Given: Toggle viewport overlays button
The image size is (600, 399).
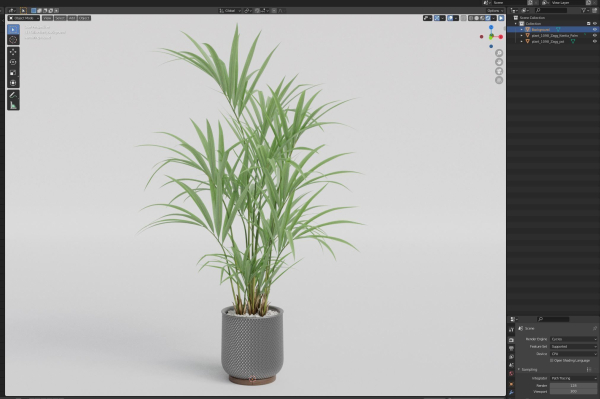Looking at the screenshot, I should (450, 18).
